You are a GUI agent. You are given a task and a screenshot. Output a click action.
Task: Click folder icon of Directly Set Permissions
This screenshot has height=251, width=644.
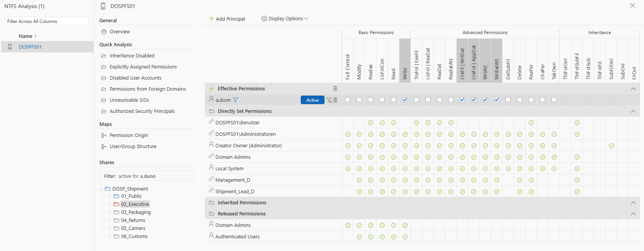point(211,111)
